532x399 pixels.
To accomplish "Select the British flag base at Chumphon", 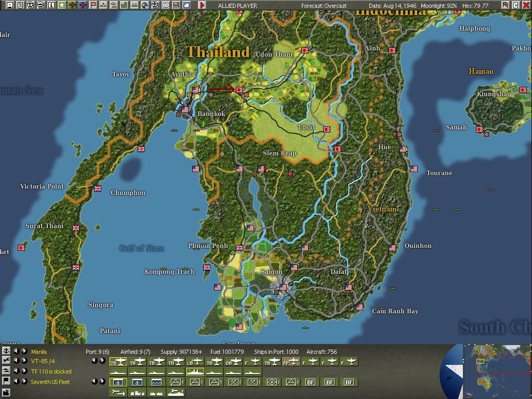I will click(x=97, y=188).
